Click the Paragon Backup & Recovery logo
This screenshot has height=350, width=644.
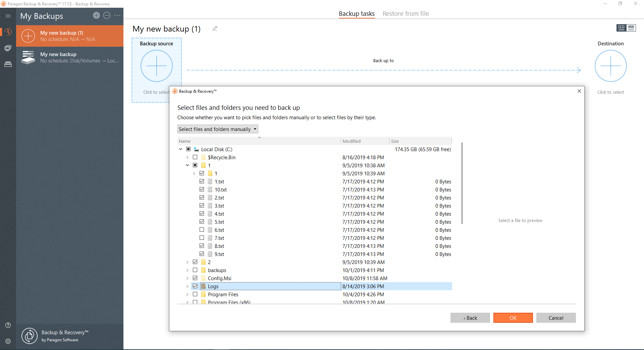click(x=30, y=336)
